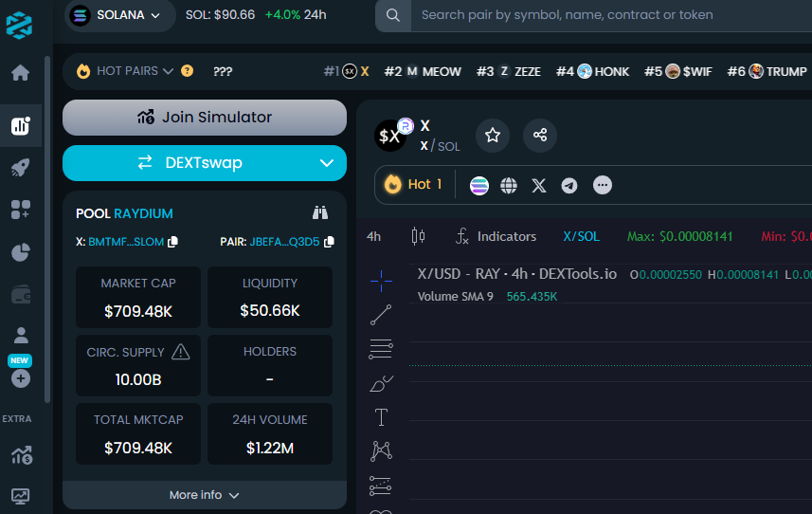Click the Circ. Supply 10.00B value

138,379
